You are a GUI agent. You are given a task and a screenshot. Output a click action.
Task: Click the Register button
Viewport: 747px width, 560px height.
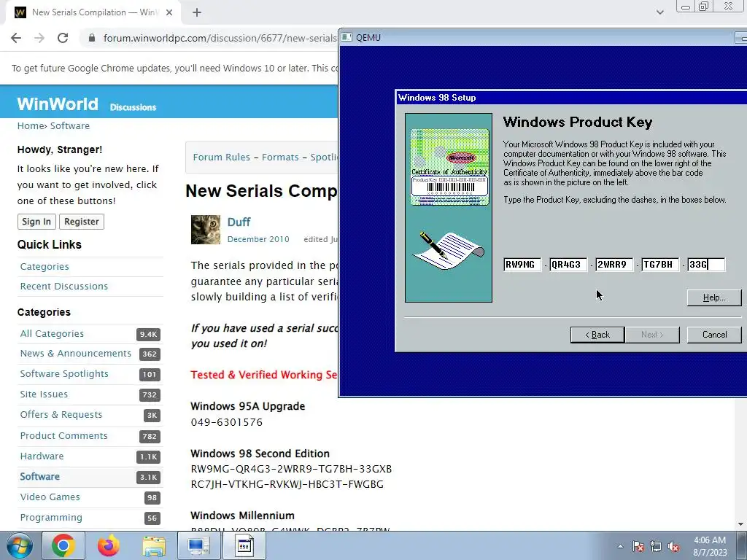[82, 222]
